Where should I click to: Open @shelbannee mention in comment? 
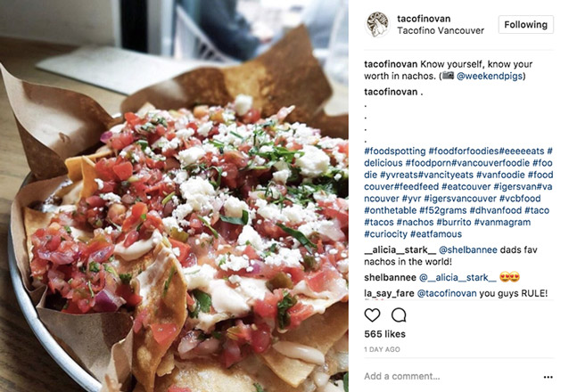click(x=467, y=249)
